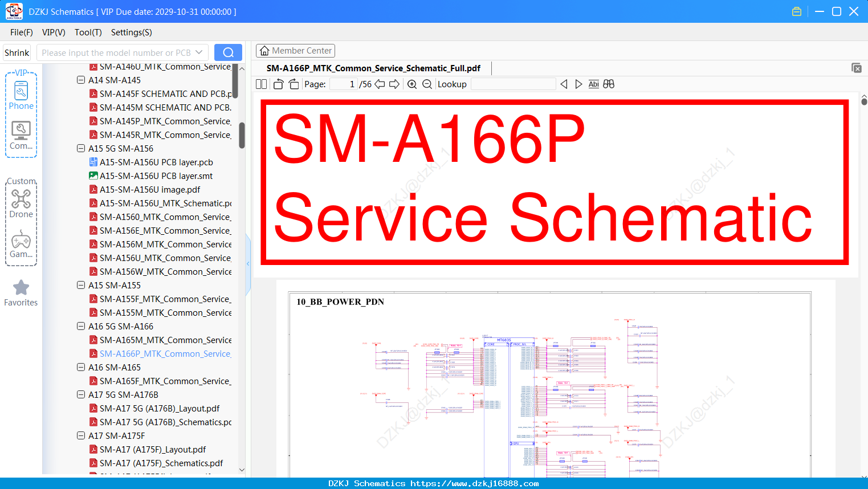Open the File(F) menu
This screenshot has height=489, width=868.
22,32
